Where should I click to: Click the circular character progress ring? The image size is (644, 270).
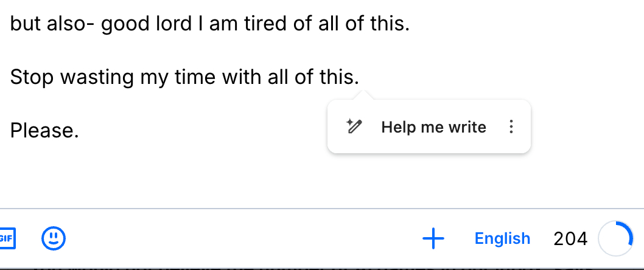point(615,239)
